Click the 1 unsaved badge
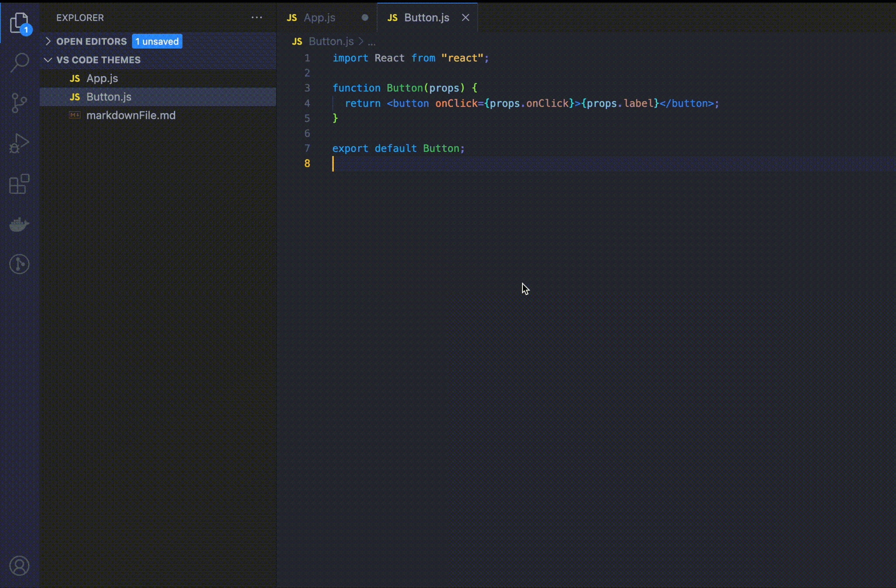This screenshot has width=896, height=588. pyautogui.click(x=157, y=41)
